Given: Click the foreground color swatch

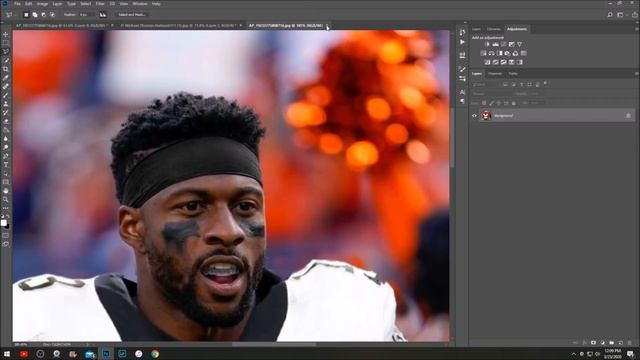Looking at the screenshot, I should tap(4, 222).
